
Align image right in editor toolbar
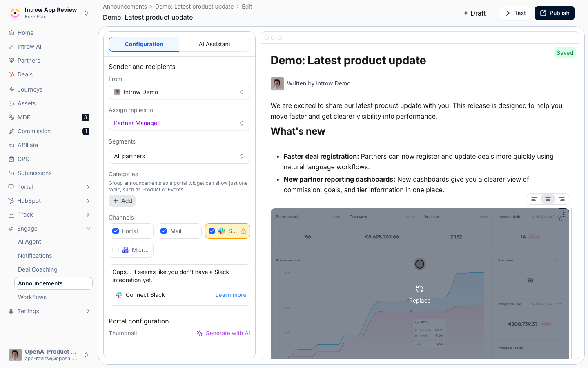(x=562, y=199)
